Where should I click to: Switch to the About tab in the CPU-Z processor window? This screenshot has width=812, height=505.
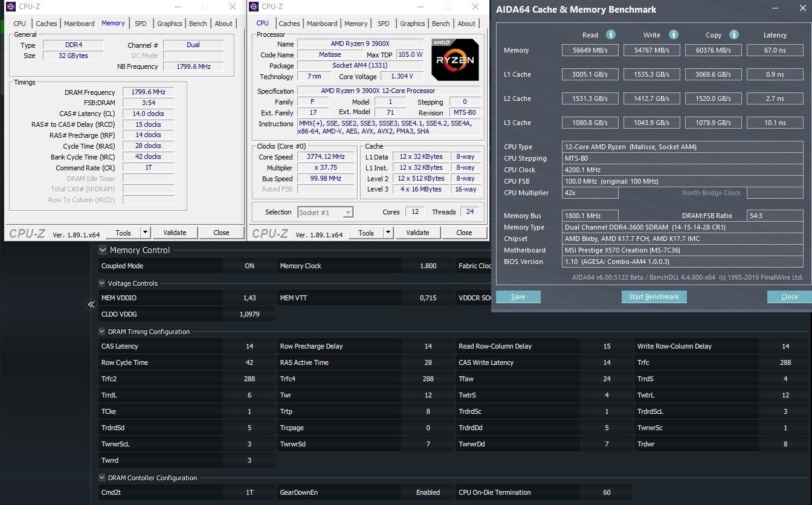(x=466, y=24)
